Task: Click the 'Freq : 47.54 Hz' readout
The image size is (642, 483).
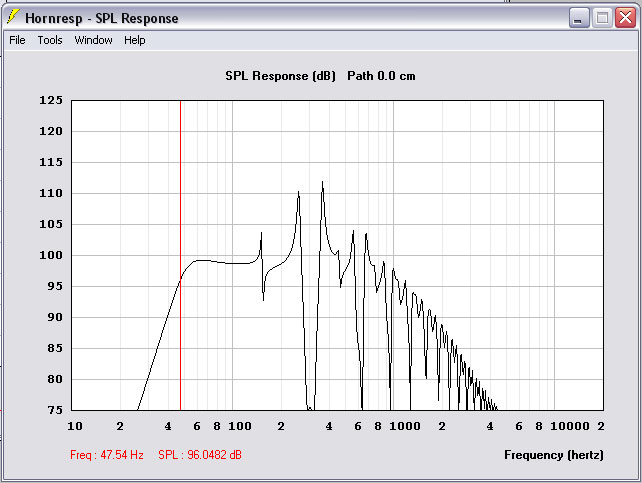Action: pyautogui.click(x=107, y=455)
